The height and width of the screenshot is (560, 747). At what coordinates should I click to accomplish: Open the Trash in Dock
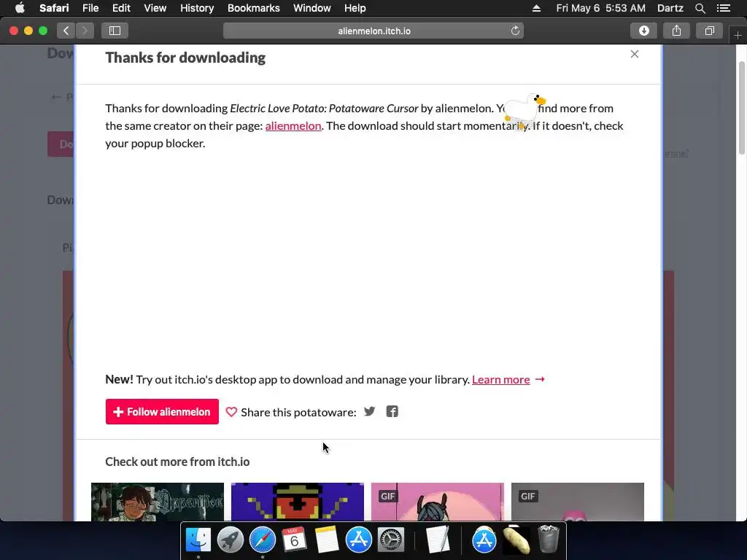pos(549,540)
